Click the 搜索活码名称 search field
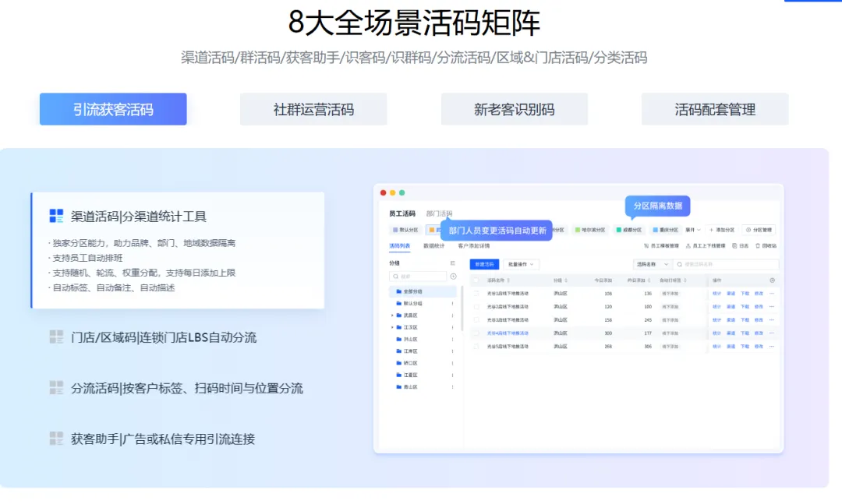The image size is (842, 504). pyautogui.click(x=726, y=264)
